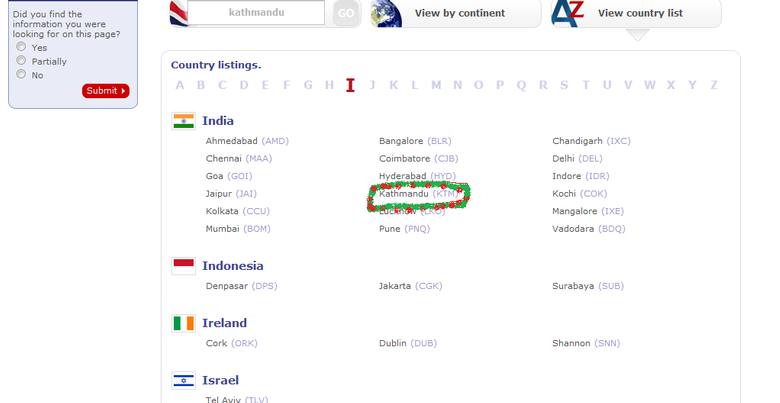This screenshot has width=780, height=403.
Task: Choose the No radio button
Action: [x=21, y=75]
